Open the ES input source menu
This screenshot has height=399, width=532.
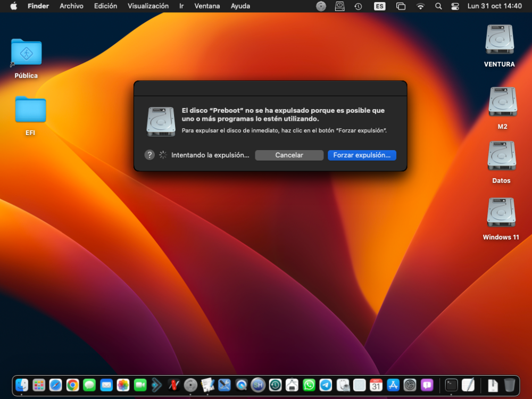tap(380, 6)
